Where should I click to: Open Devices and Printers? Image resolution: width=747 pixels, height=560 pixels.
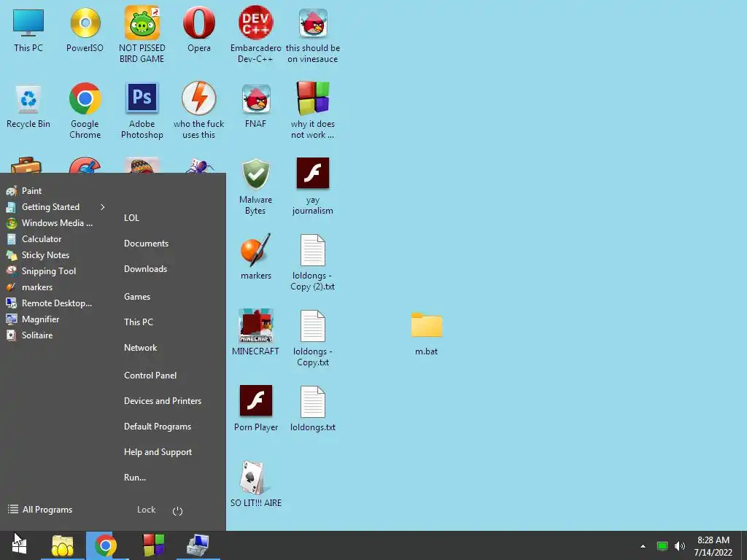pos(163,401)
